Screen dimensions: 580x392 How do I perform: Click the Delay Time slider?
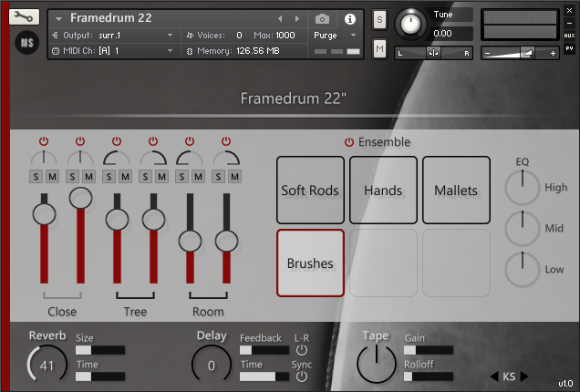[x=264, y=377]
